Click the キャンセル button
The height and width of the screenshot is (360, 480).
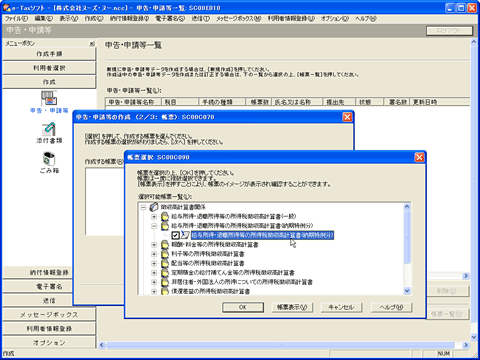(341, 307)
